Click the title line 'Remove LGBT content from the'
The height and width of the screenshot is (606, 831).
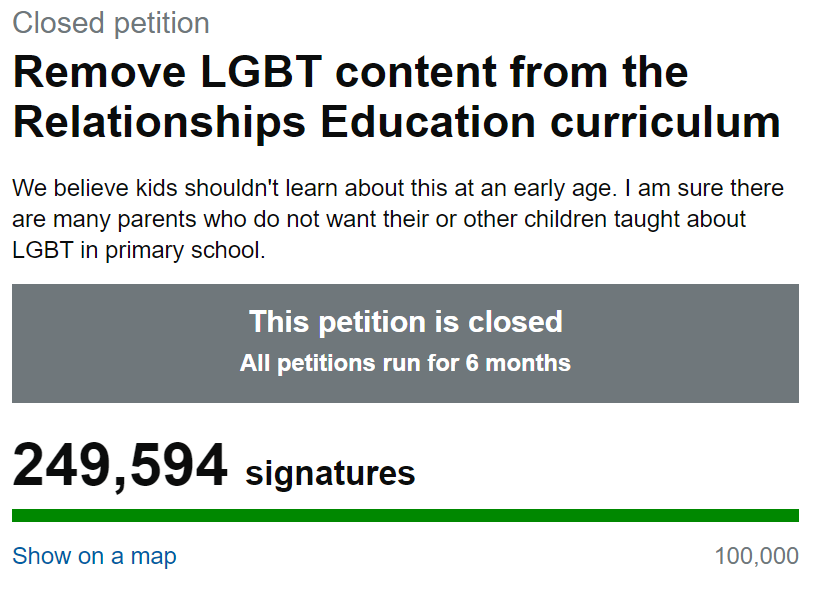pos(350,72)
